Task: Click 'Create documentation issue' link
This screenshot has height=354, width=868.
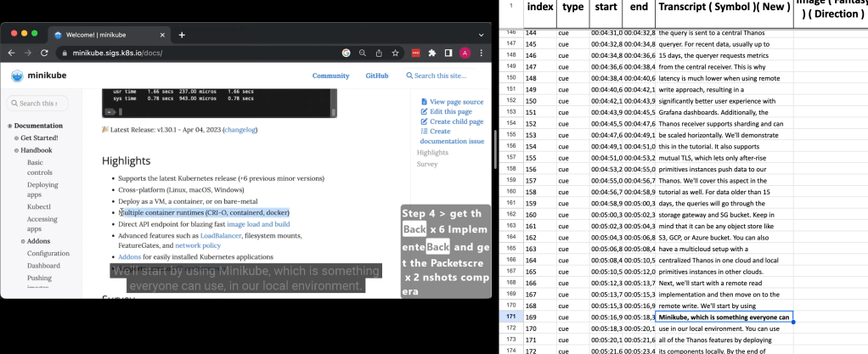Action: pyautogui.click(x=453, y=136)
